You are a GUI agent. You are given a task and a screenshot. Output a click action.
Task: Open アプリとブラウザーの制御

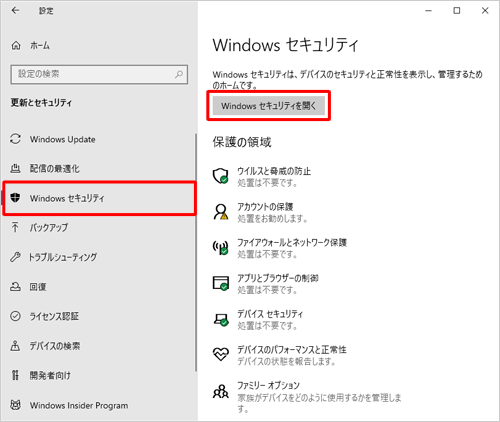[x=278, y=278]
